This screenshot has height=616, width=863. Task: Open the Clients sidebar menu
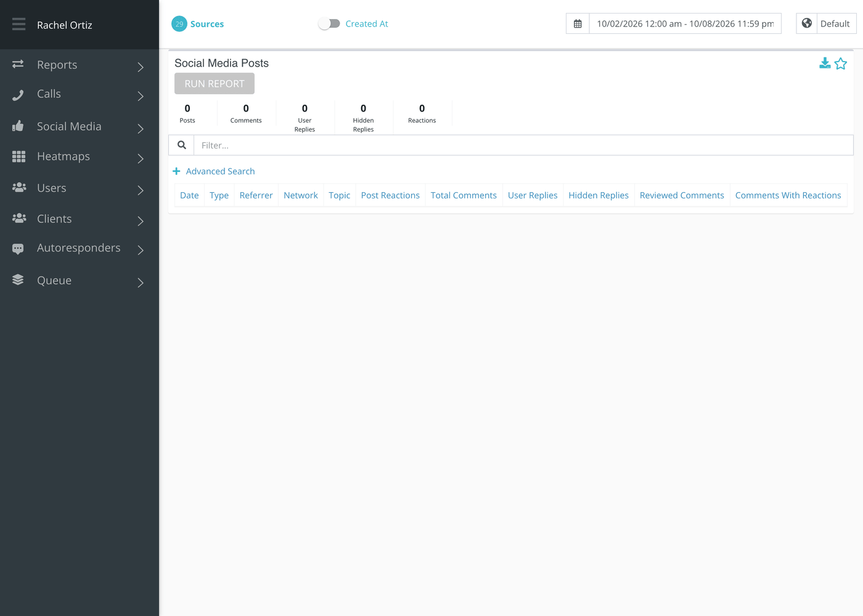(80, 219)
